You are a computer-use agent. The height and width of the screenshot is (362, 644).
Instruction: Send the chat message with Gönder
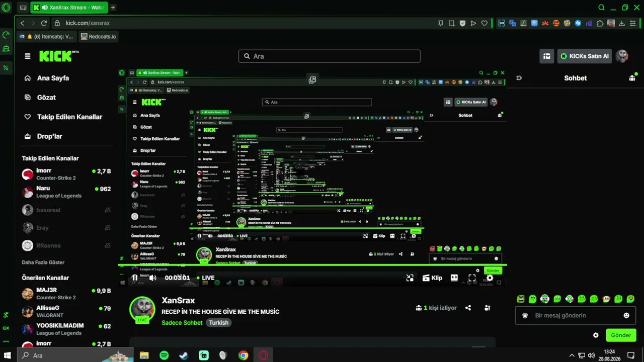click(x=621, y=335)
